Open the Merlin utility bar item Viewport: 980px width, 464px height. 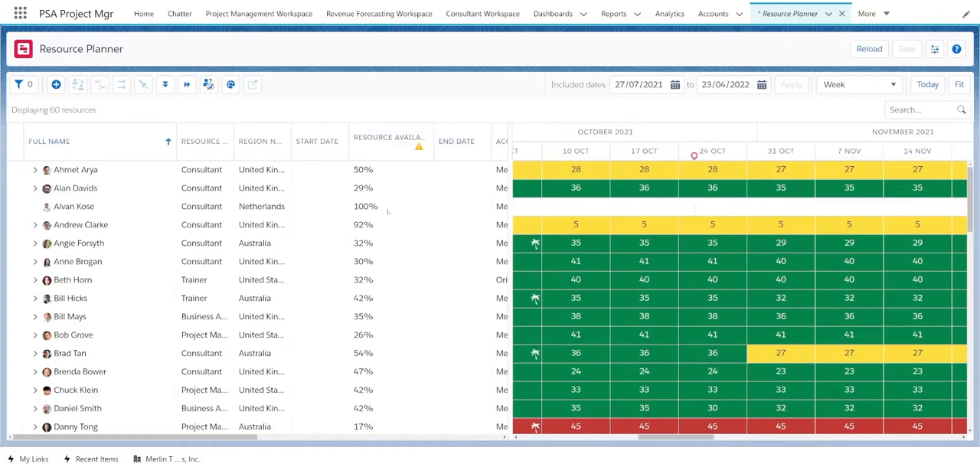click(166, 459)
